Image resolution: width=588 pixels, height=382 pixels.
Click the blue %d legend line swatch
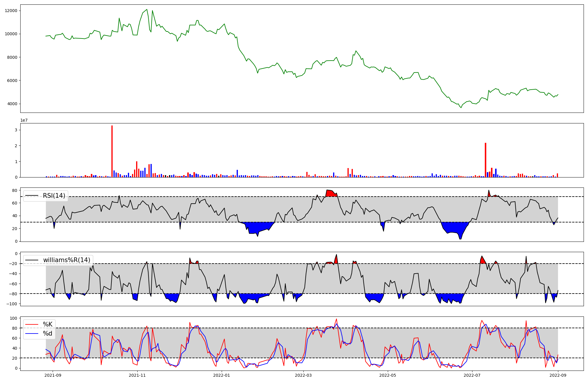click(32, 334)
